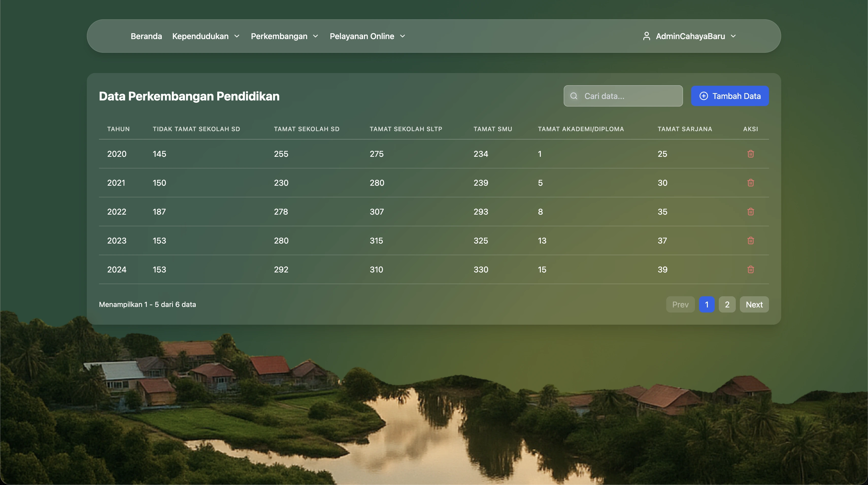Select the year 2024 cell
Screen dimensions: 868x485
coord(116,270)
